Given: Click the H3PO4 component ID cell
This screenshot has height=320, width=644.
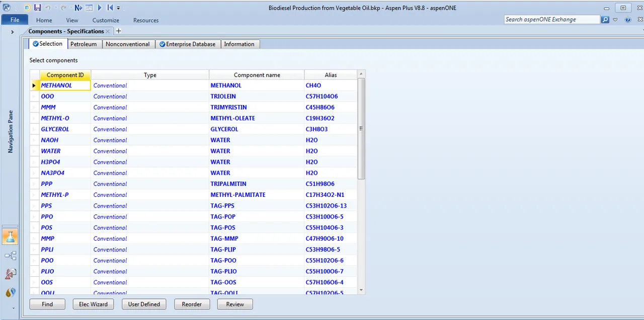Looking at the screenshot, I should (65, 162).
